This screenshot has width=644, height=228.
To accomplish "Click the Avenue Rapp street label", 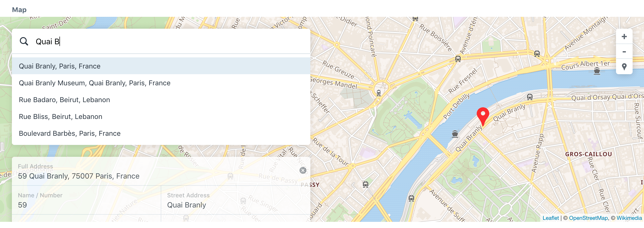I will point(537,153).
